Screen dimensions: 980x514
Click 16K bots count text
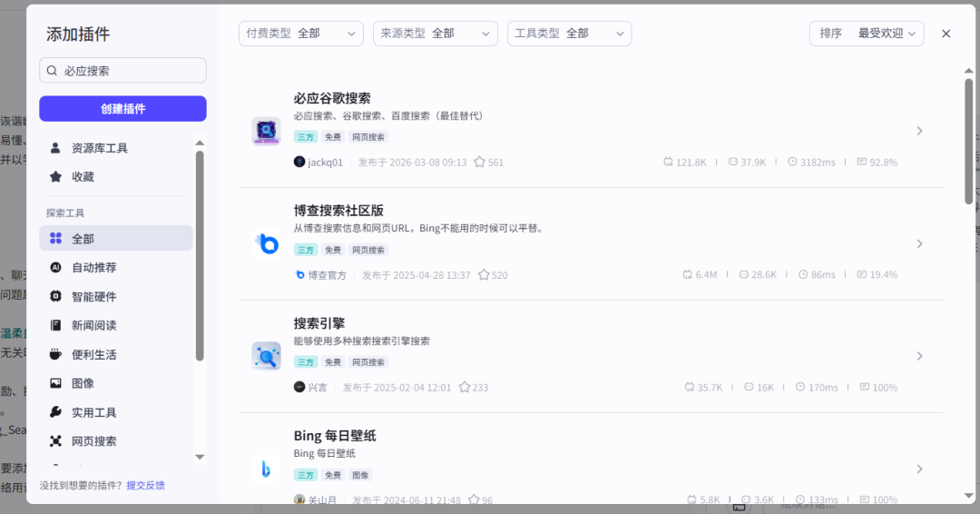tap(766, 388)
